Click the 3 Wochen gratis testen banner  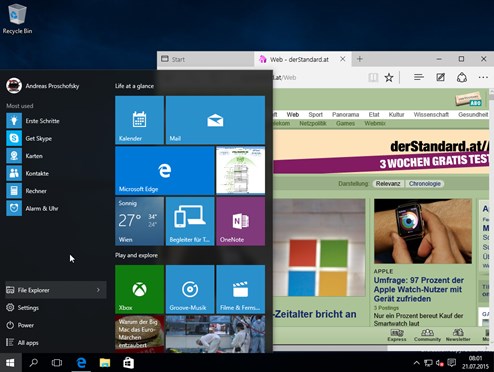click(x=381, y=152)
